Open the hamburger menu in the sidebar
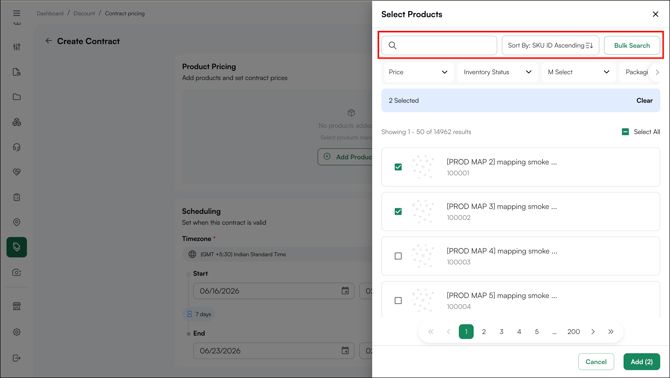670x378 pixels. [16, 13]
